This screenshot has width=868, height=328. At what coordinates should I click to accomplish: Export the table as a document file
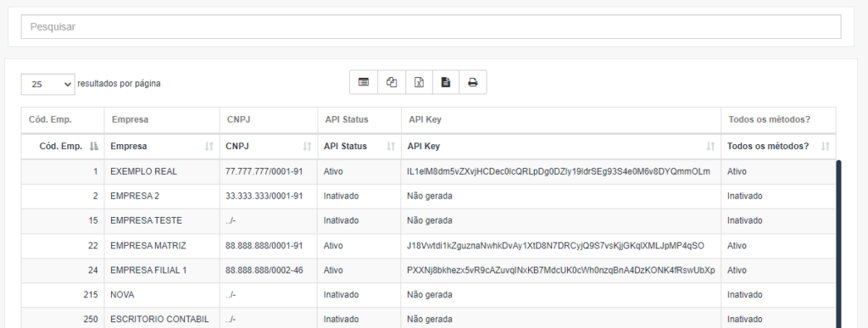click(446, 82)
